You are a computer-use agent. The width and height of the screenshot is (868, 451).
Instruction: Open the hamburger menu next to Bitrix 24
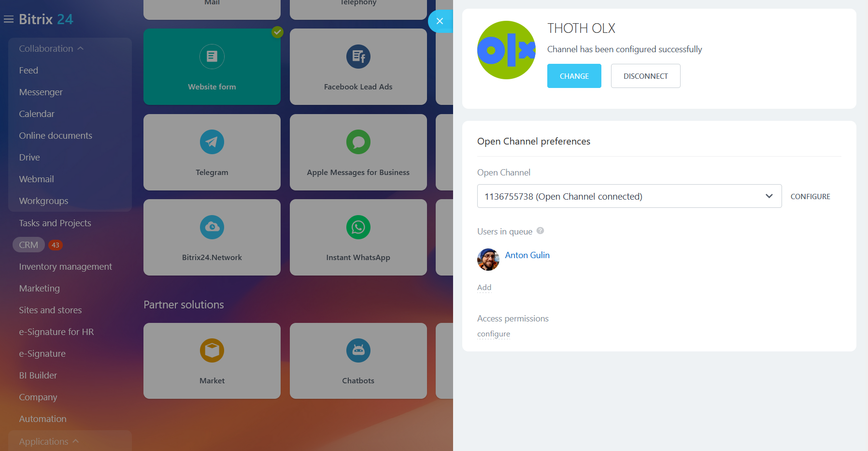9,19
